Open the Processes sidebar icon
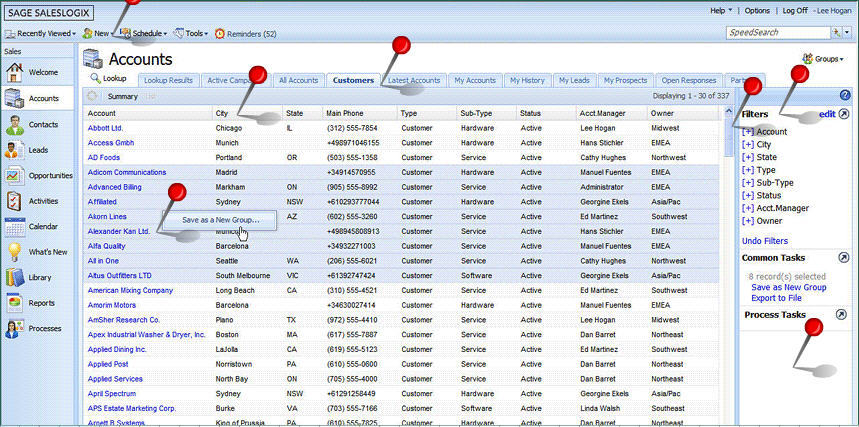Screen dimensions: 859x427 coord(15,328)
